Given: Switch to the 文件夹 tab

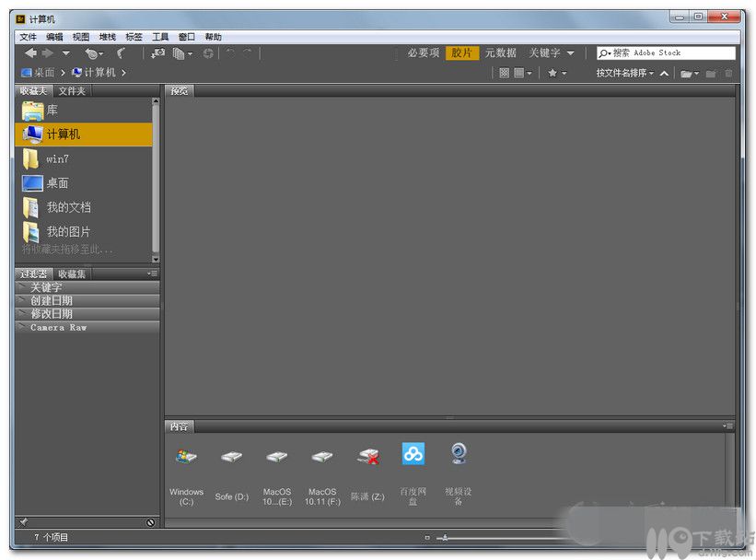Looking at the screenshot, I should 72,90.
